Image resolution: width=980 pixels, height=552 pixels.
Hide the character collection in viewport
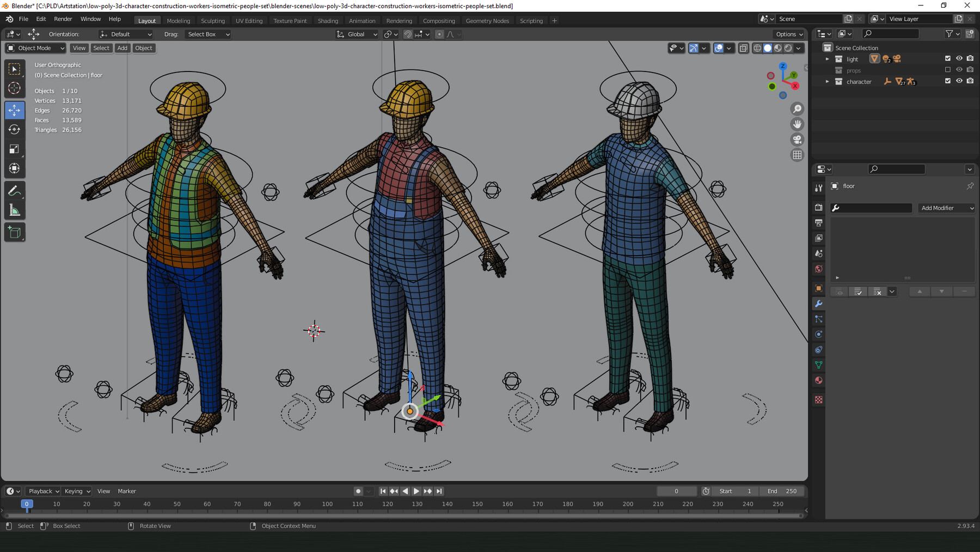pos(959,81)
